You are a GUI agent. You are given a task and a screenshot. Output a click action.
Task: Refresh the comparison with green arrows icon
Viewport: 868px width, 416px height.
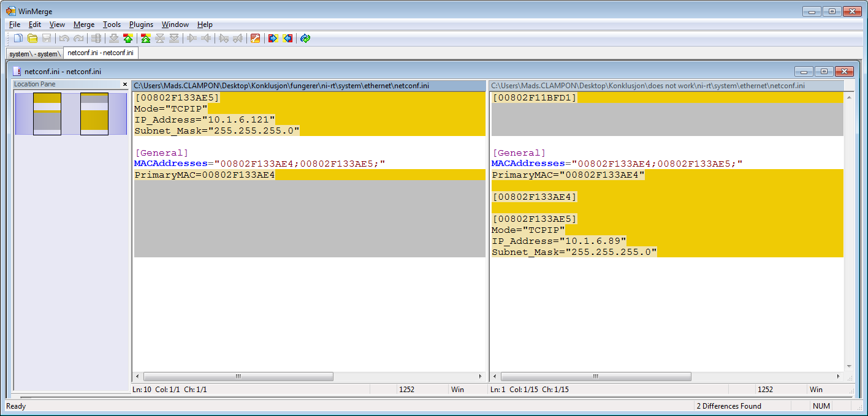(x=305, y=38)
